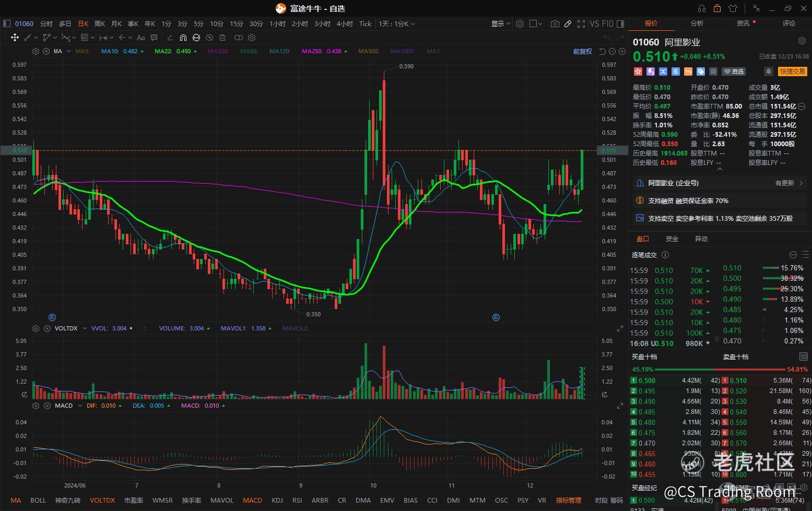812x511 pixels.
Task: Toggle BOLL indicator in bottom bar
Action: click(38, 500)
